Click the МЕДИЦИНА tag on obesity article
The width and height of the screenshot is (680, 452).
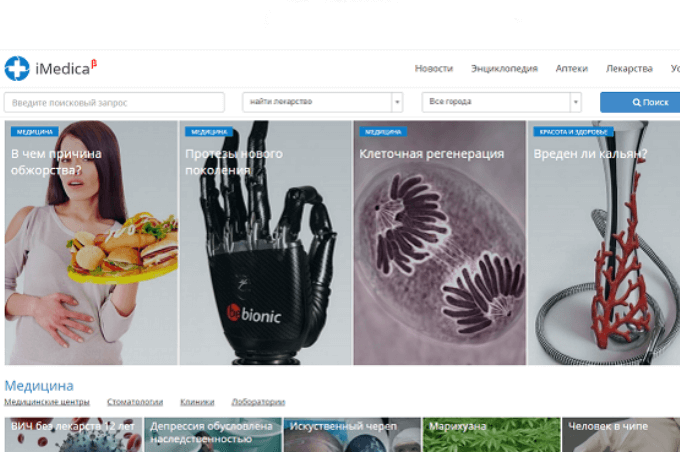[34, 131]
